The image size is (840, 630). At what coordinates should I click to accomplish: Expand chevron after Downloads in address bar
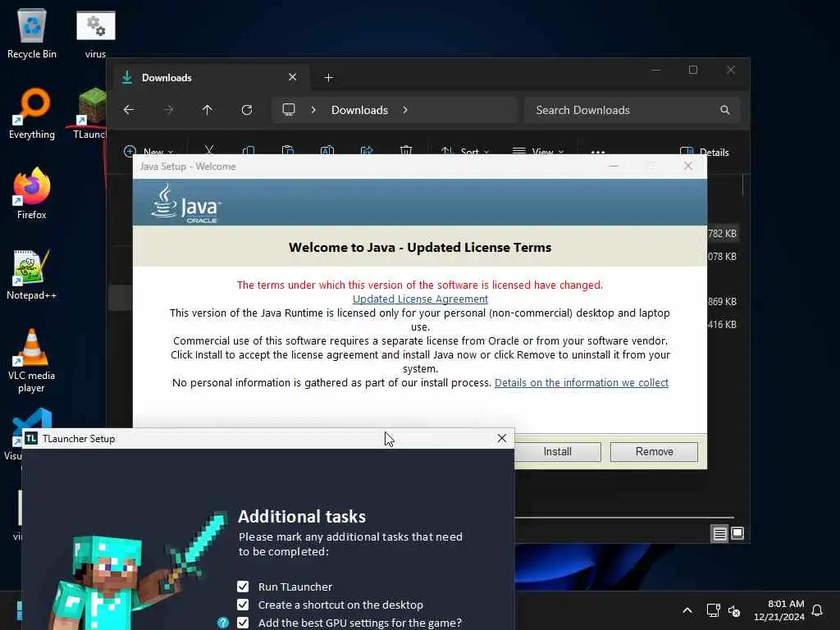(405, 110)
